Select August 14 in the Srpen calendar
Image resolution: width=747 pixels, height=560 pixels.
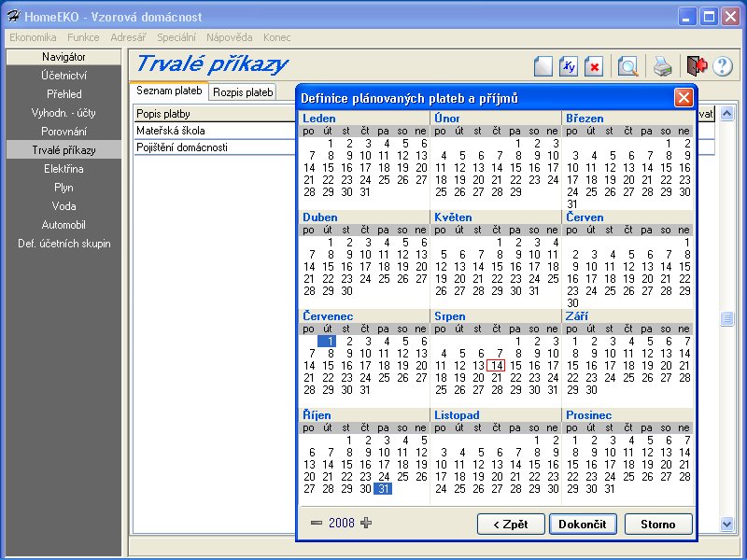click(497, 366)
